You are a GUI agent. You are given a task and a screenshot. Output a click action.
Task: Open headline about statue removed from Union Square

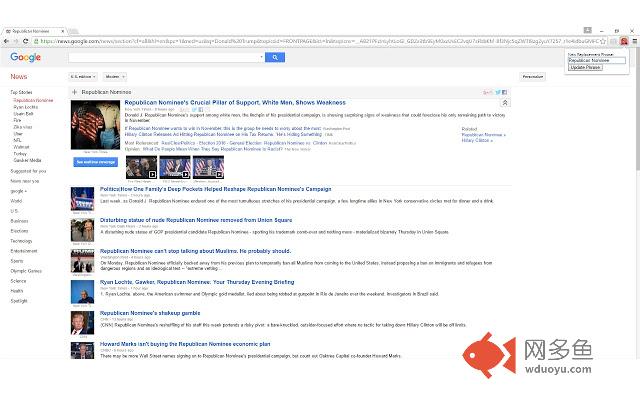(196, 220)
